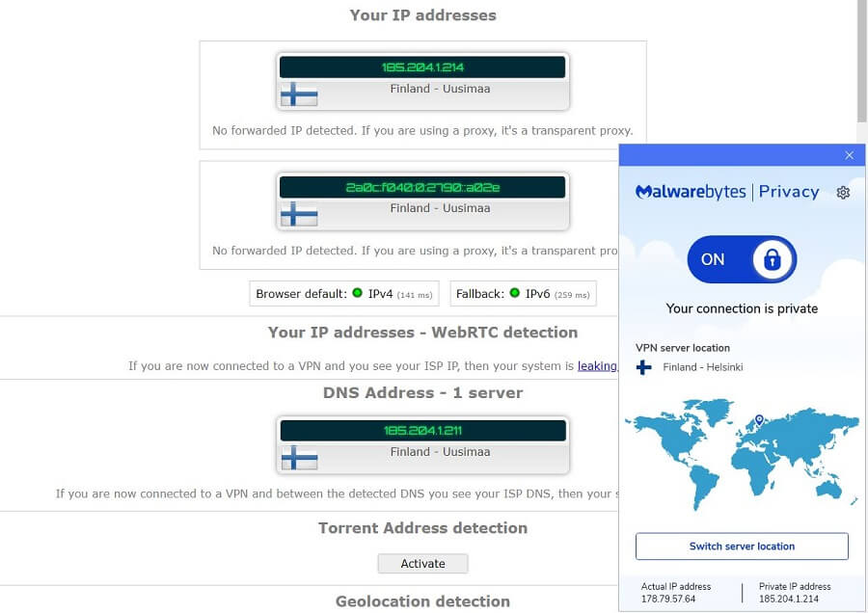Click the green IPv6 fallback status indicator

pos(515,293)
